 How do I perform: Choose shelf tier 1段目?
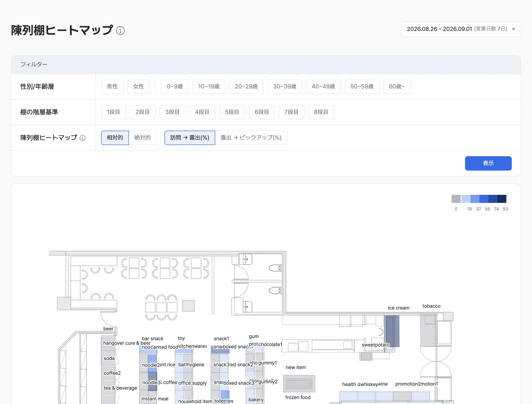coord(113,112)
